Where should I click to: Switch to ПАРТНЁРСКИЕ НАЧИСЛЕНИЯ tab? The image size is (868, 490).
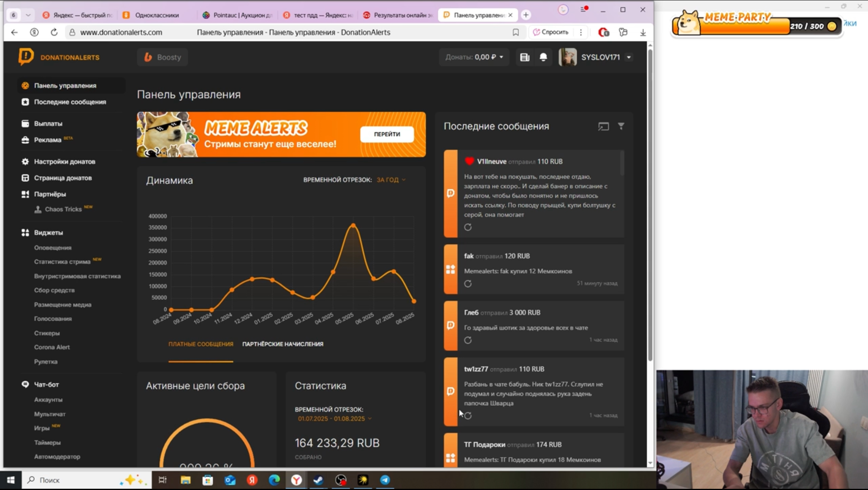pos(283,344)
